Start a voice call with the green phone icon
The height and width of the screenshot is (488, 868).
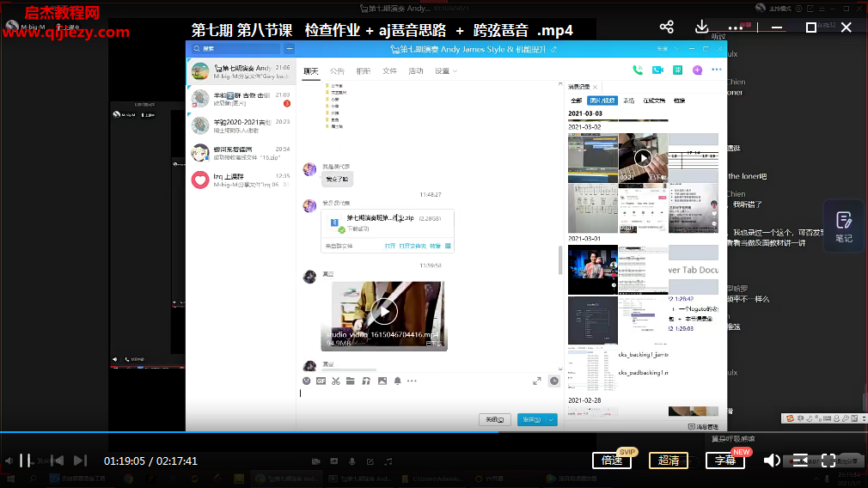[x=638, y=70]
